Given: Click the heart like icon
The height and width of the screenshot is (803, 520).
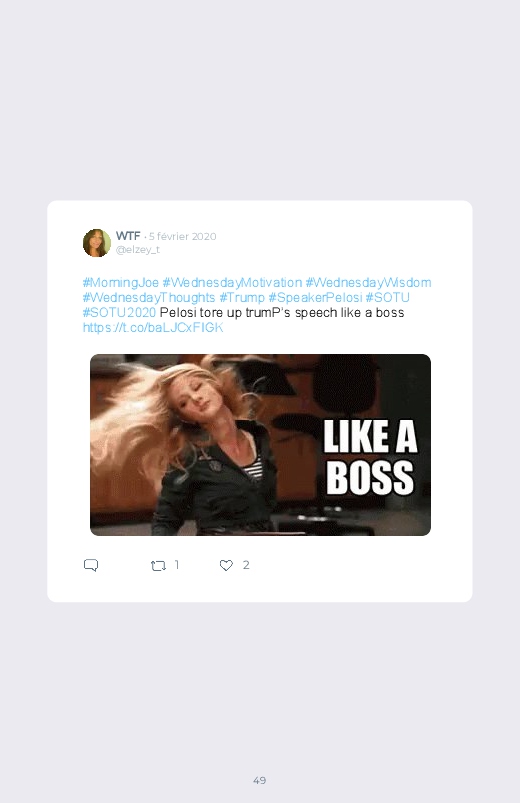Looking at the screenshot, I should pos(226,565).
